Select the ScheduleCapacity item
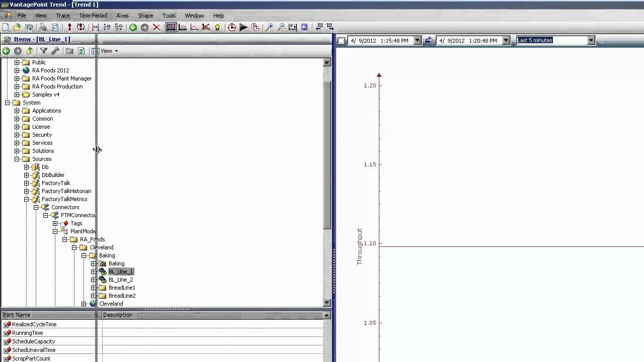The width and height of the screenshot is (644, 362). 33,341
